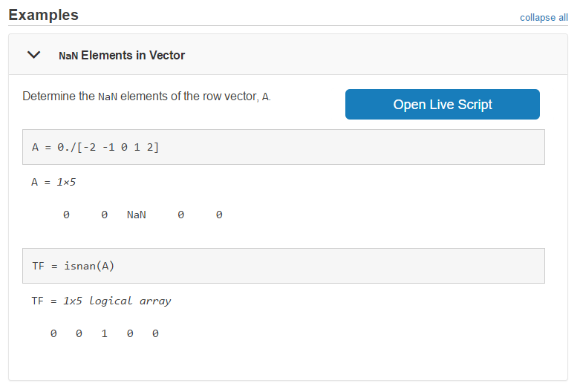Click the 'collapse all' link
Viewport: 580px width, 392px height.
(x=544, y=17)
